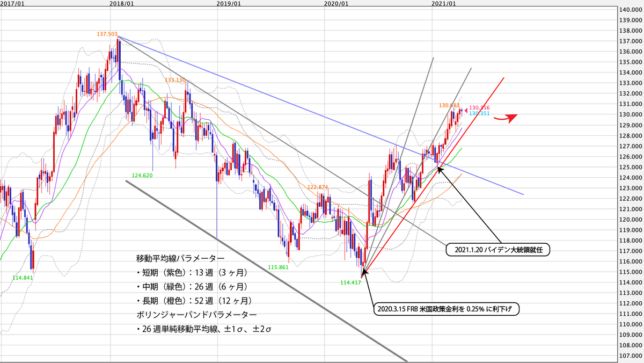
Task: Click the 短期（紫色）：13 週 legend line
Action: [193, 272]
